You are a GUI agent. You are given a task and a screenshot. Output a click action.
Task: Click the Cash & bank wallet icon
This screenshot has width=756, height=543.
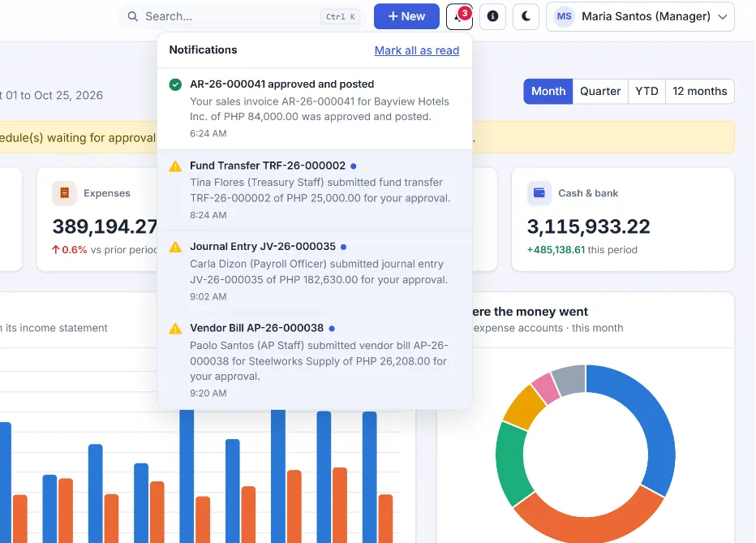coord(539,193)
